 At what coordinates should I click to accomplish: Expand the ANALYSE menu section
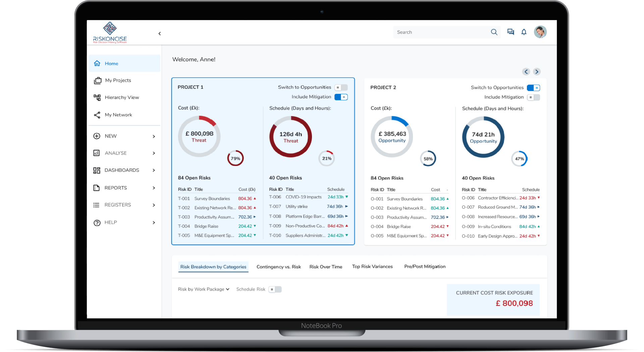(124, 153)
